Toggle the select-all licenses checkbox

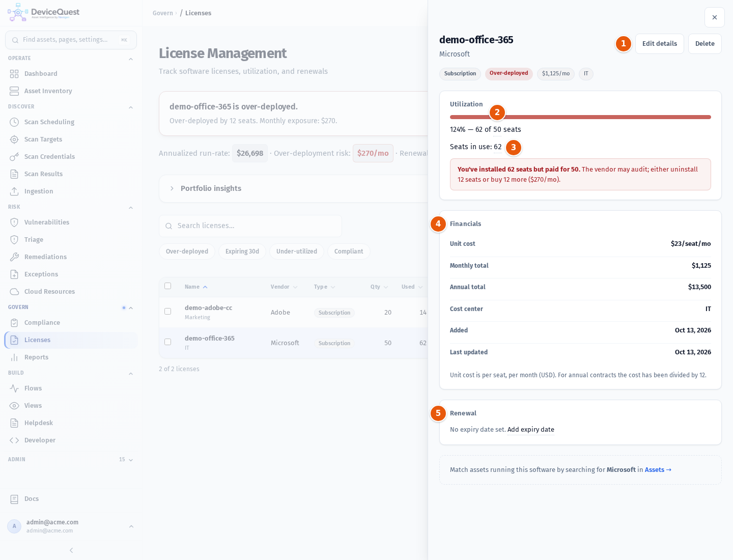point(168,286)
